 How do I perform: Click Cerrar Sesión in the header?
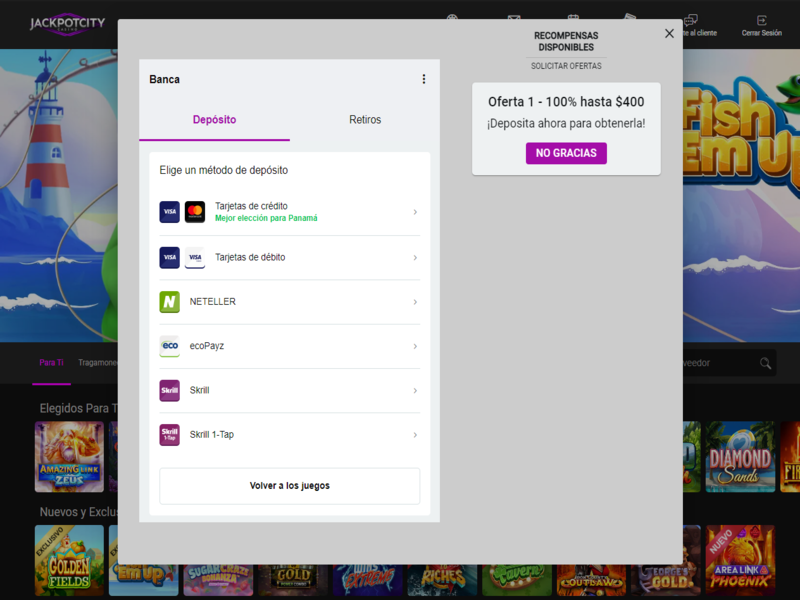click(x=762, y=25)
